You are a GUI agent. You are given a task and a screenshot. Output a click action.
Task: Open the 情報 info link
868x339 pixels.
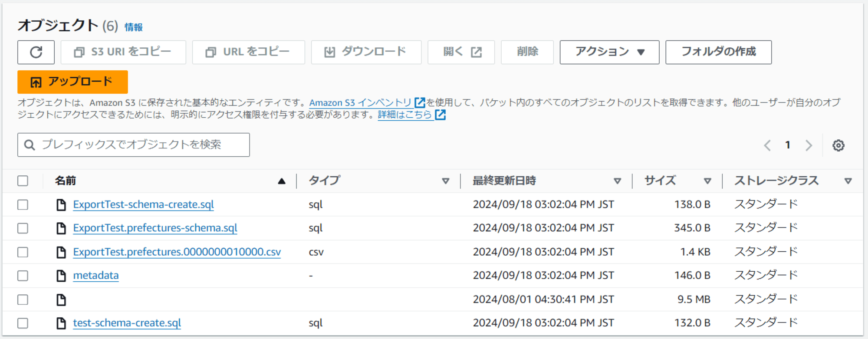pyautogui.click(x=134, y=27)
